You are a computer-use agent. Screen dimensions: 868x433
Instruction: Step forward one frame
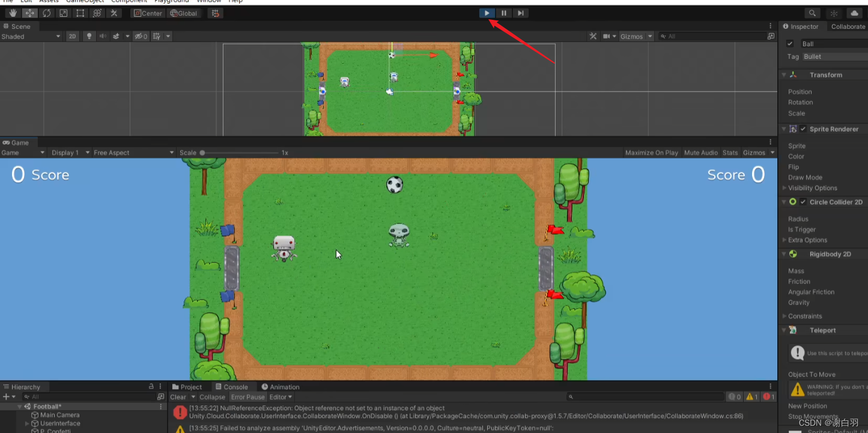click(521, 13)
